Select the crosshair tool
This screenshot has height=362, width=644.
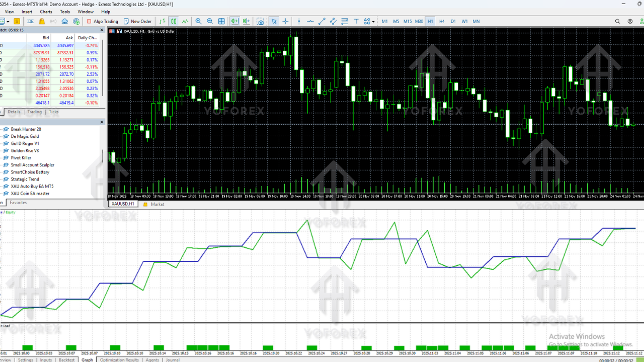point(285,21)
